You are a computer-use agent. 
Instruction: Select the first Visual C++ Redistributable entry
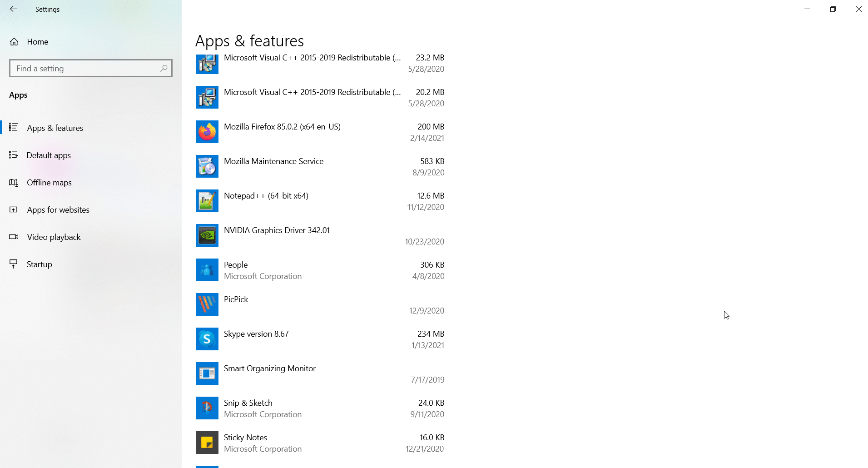click(x=320, y=64)
